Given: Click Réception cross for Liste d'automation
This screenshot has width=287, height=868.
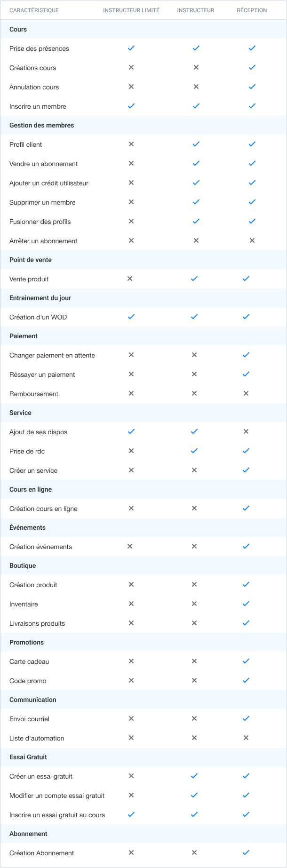Looking at the screenshot, I should click(246, 738).
